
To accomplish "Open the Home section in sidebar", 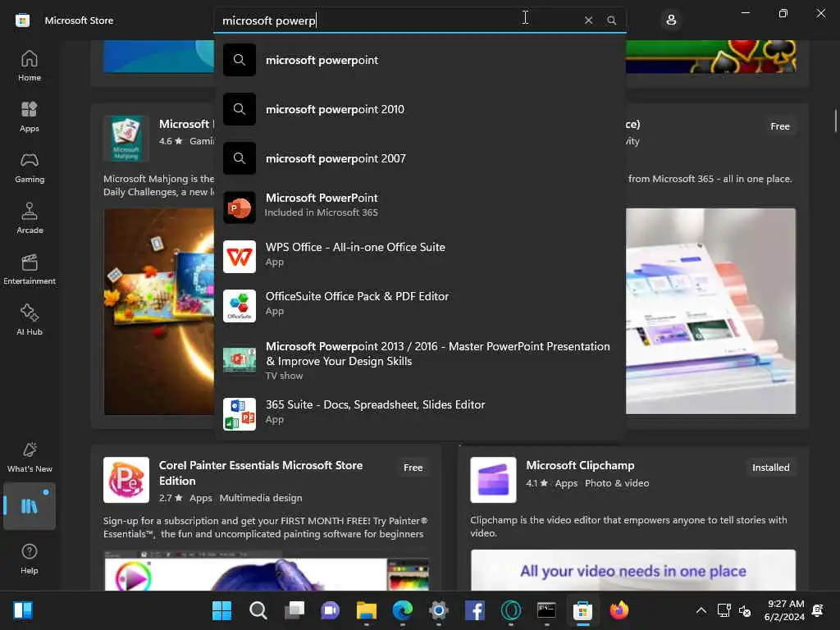I will 30,66.
